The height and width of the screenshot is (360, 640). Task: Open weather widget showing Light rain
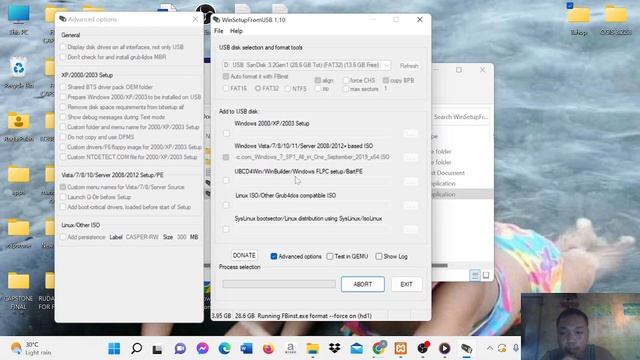click(31, 348)
